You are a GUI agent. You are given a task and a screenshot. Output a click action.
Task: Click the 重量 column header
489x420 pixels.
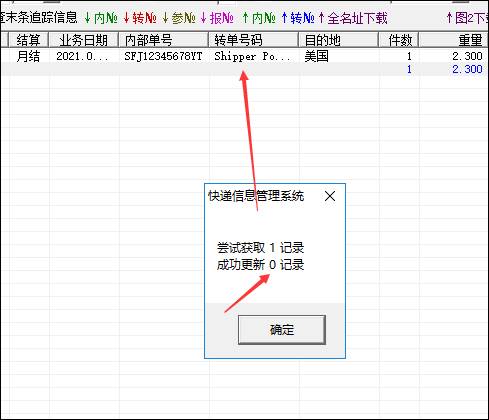click(x=454, y=40)
